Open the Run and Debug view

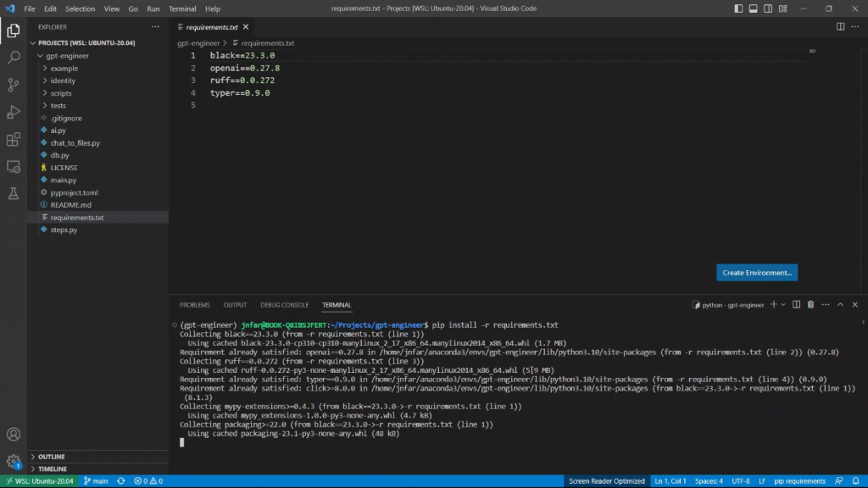click(14, 112)
